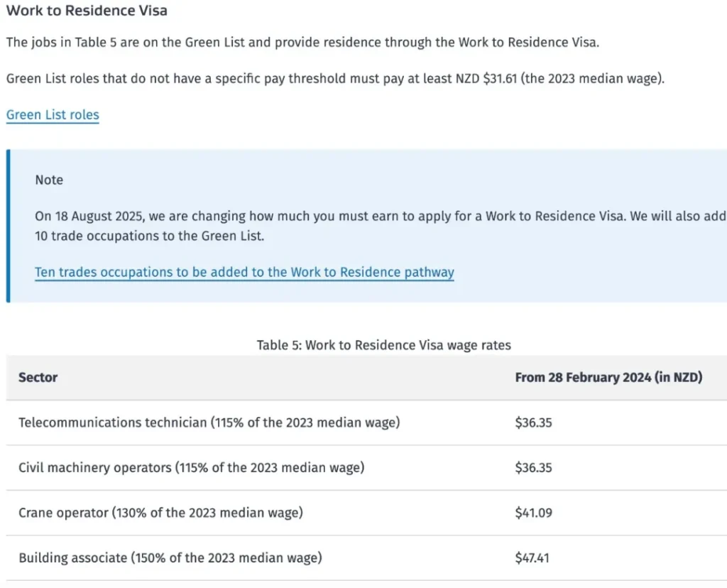Select the Building associate row label
The image size is (727, 588).
pos(170,557)
